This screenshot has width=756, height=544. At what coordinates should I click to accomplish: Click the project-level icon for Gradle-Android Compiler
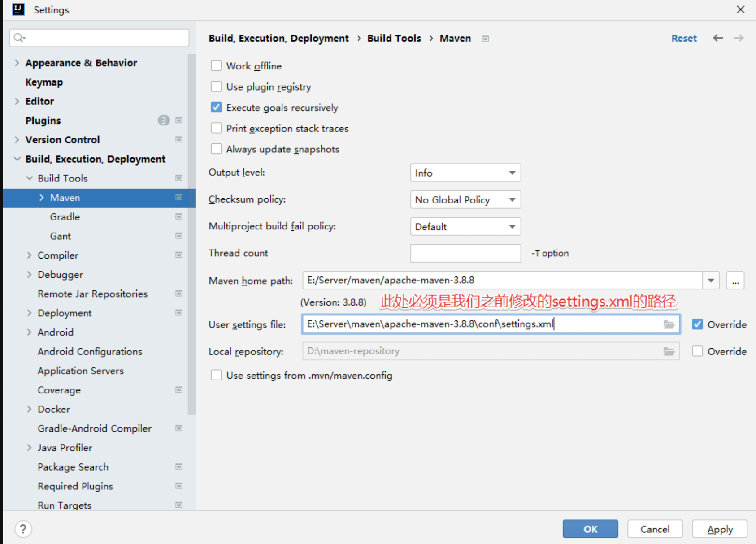click(179, 428)
